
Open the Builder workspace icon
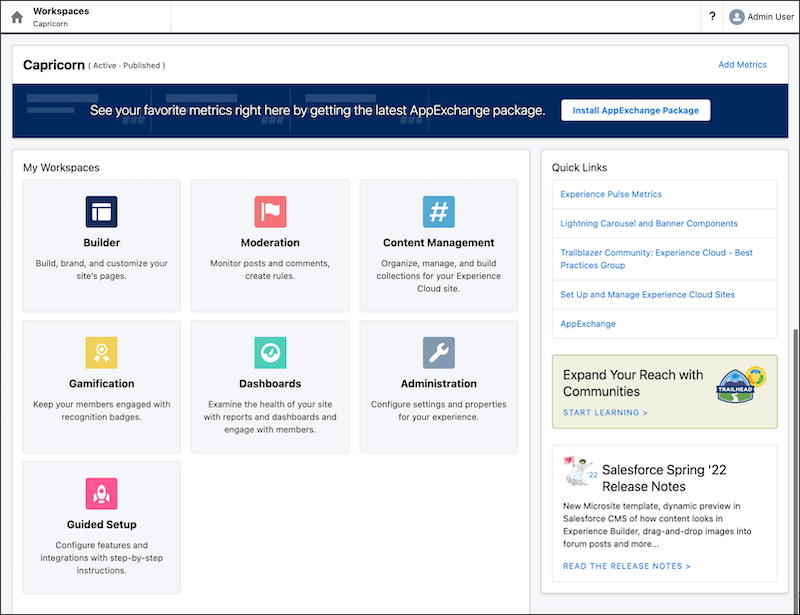coord(101,211)
